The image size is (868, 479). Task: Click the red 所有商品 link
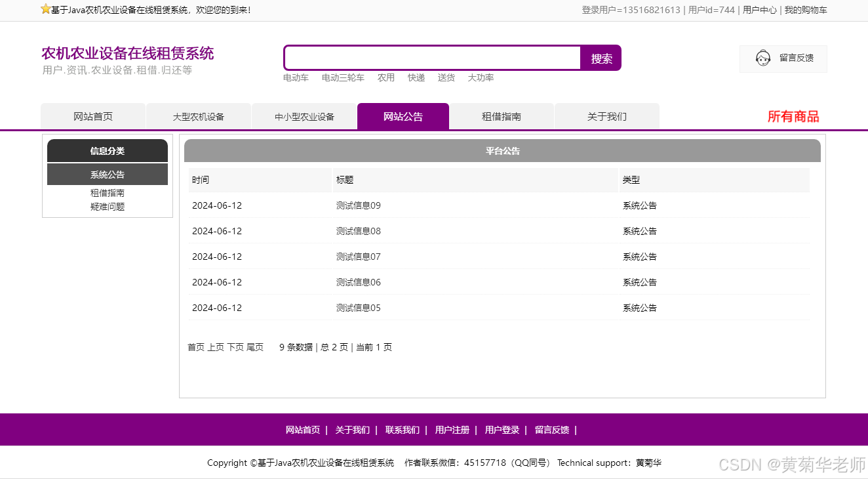pos(793,116)
